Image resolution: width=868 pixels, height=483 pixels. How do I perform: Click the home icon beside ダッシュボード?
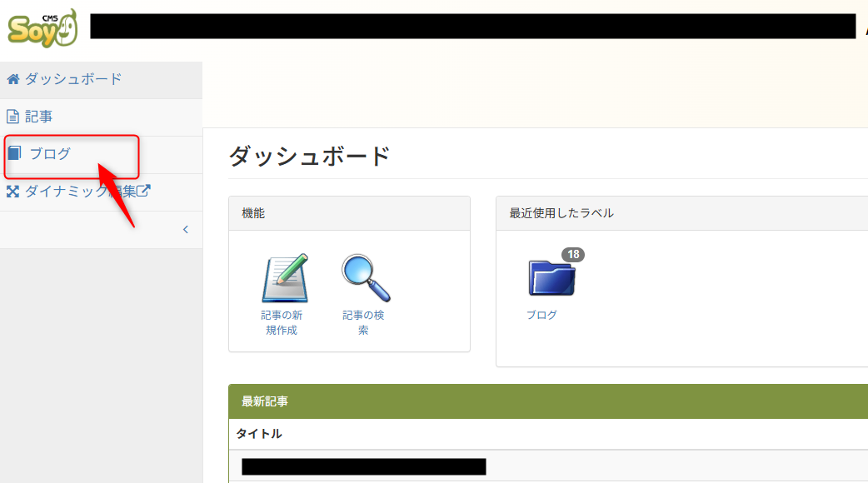12,79
